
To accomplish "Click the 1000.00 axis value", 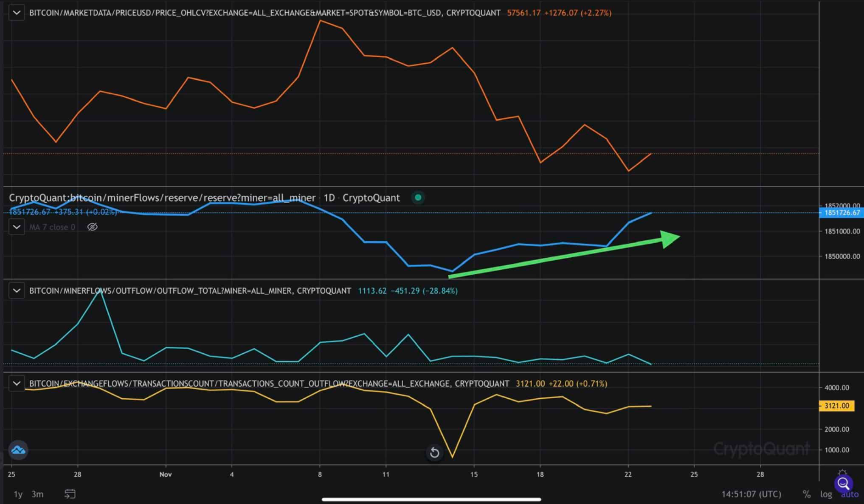I will tap(837, 450).
